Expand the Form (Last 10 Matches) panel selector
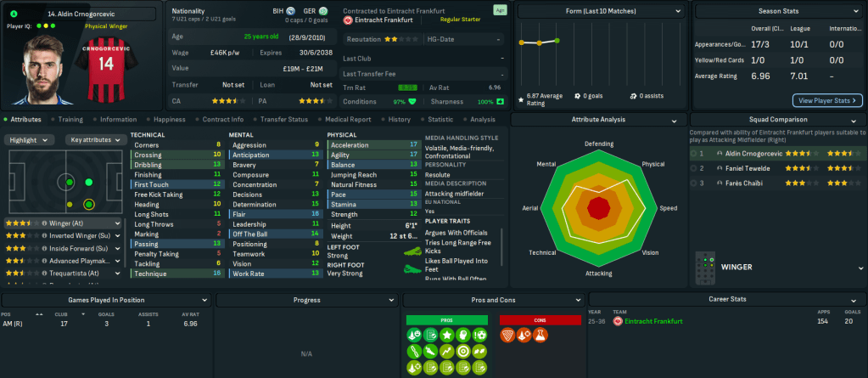Viewport: 868px width, 378px height. pyautogui.click(x=675, y=11)
